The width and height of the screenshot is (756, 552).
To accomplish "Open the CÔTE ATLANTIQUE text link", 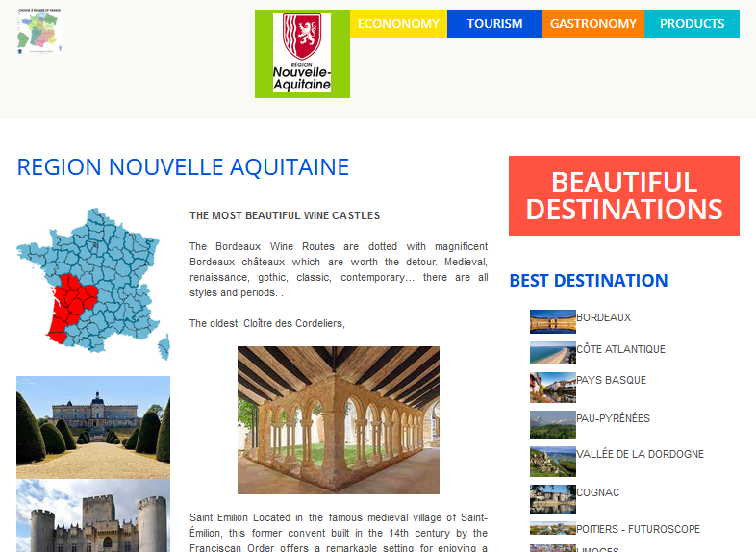I will tap(620, 349).
